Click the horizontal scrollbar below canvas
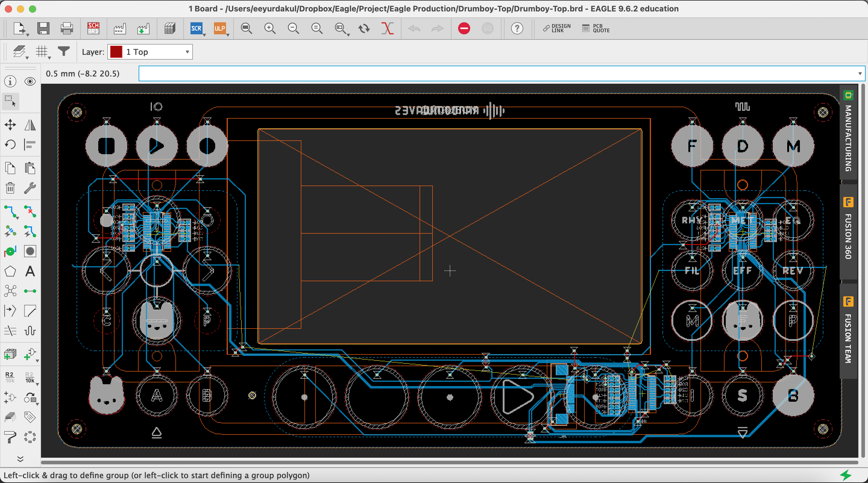This screenshot has width=868, height=483. [x=449, y=463]
